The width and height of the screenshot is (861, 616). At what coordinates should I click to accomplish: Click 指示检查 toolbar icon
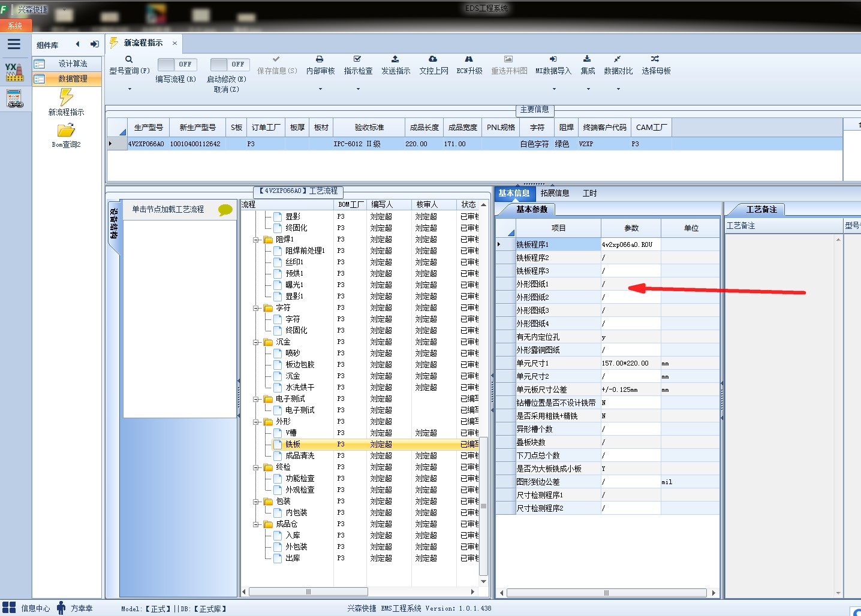[x=357, y=59]
